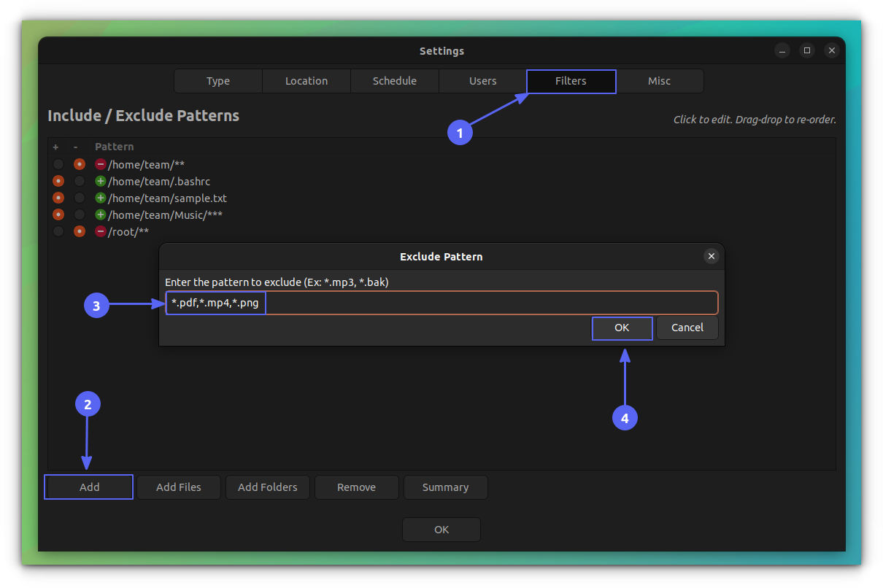Click green plus icon of Music/*** row
Image resolution: width=883 pixels, height=588 pixels.
click(101, 214)
